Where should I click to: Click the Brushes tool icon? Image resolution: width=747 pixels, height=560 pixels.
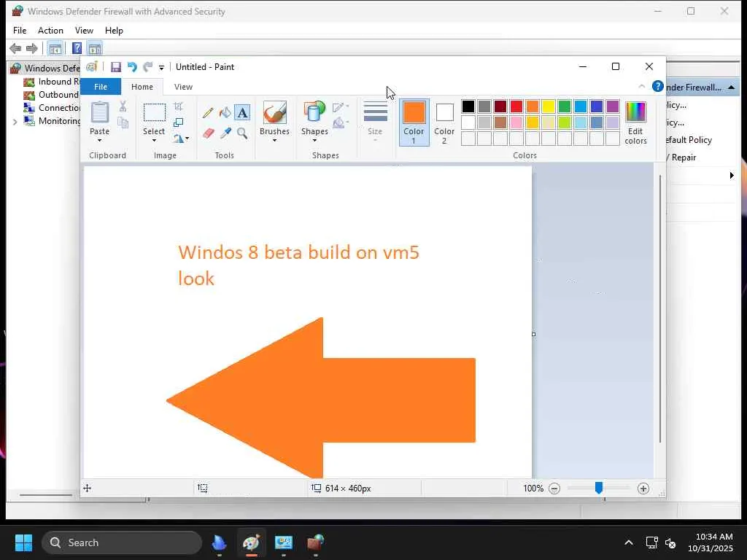(x=274, y=112)
